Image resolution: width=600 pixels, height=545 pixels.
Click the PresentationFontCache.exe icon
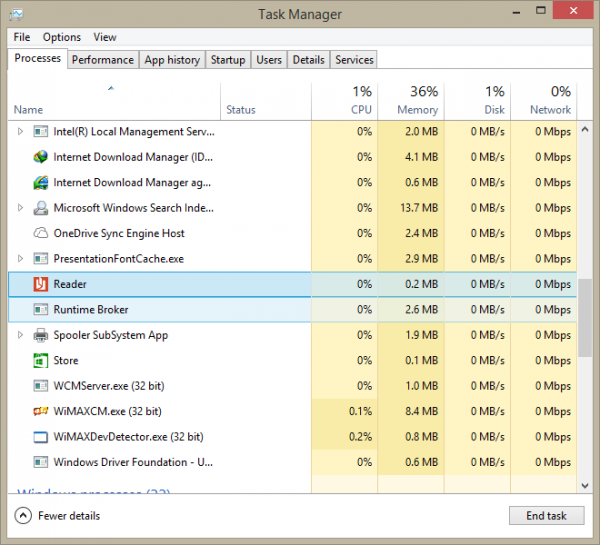(x=41, y=259)
